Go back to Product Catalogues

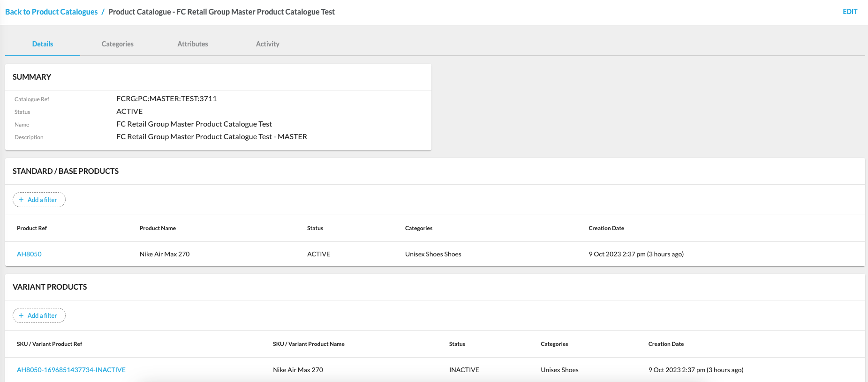tap(52, 12)
